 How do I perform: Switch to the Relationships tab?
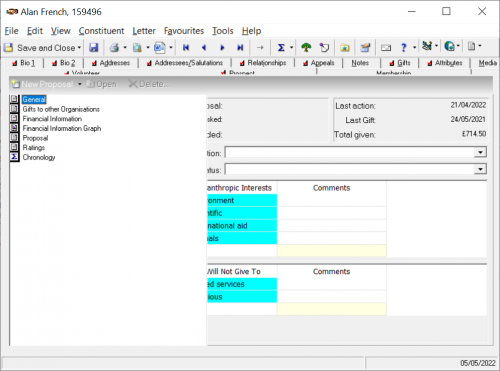click(x=263, y=63)
